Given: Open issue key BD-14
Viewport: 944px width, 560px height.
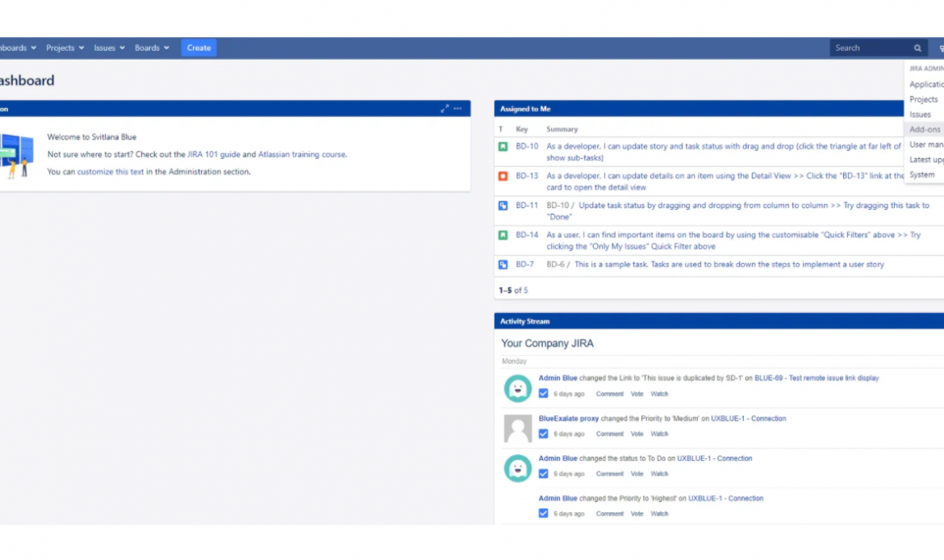Looking at the screenshot, I should 527,235.
